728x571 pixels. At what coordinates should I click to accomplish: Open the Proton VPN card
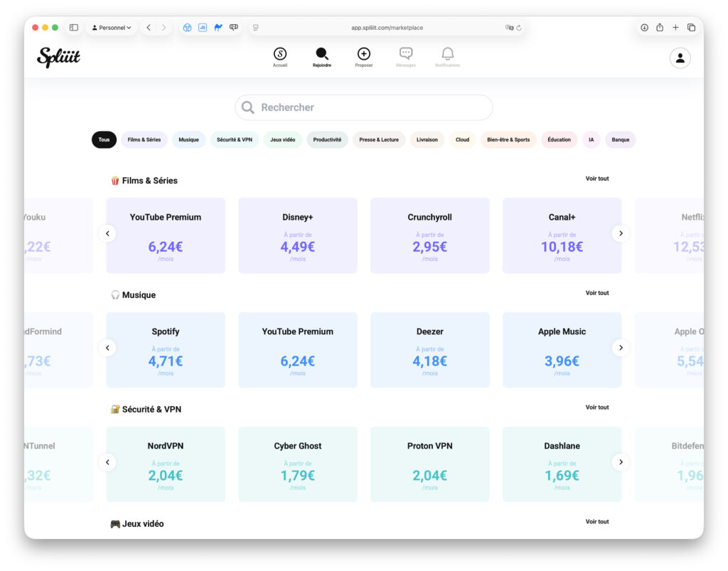click(x=430, y=464)
